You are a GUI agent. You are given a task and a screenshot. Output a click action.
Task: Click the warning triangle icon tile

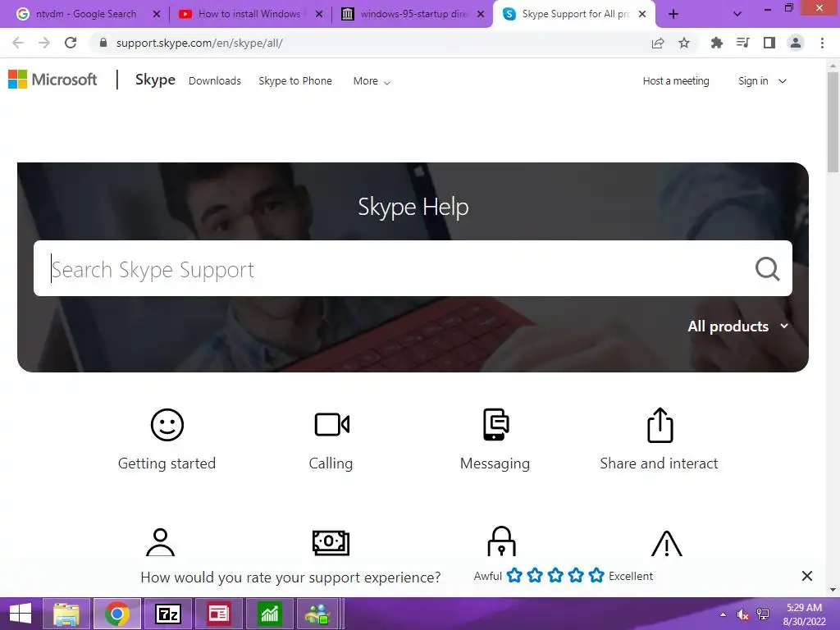pos(666,543)
